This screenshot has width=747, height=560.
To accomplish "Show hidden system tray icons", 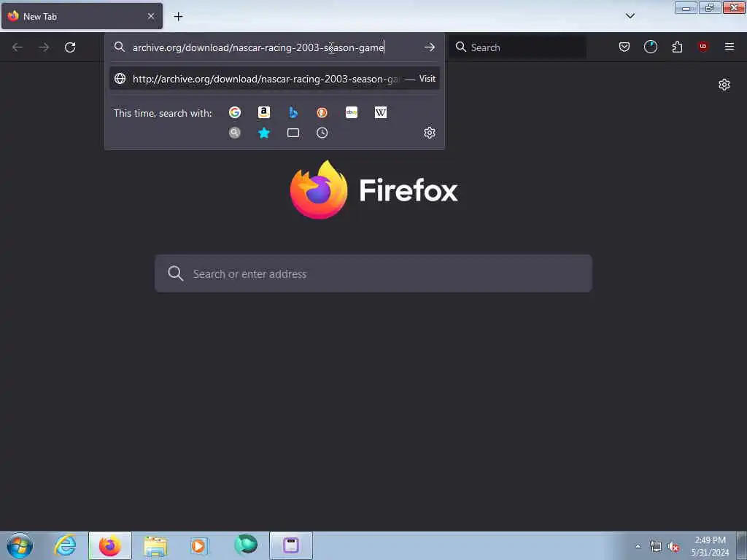I will pyautogui.click(x=638, y=546).
